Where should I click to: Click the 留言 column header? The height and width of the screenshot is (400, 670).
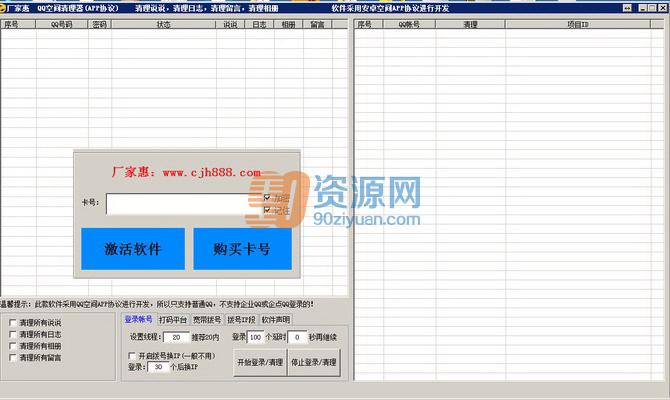coord(317,24)
